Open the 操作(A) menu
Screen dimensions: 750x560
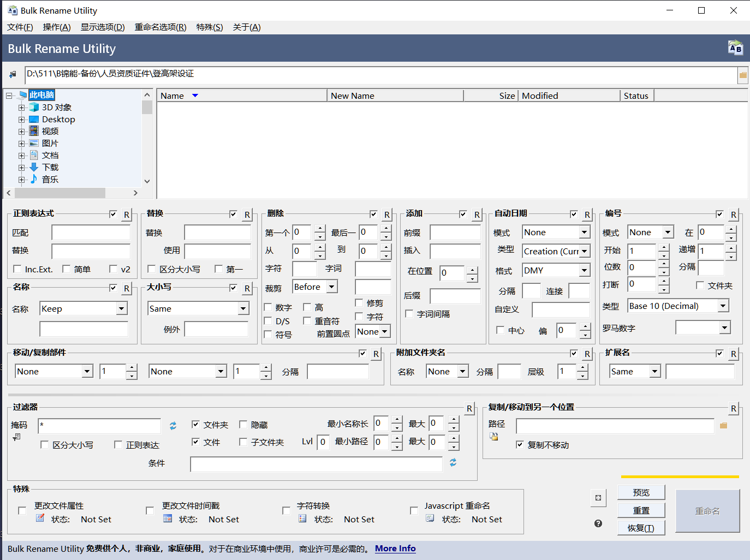[57, 27]
